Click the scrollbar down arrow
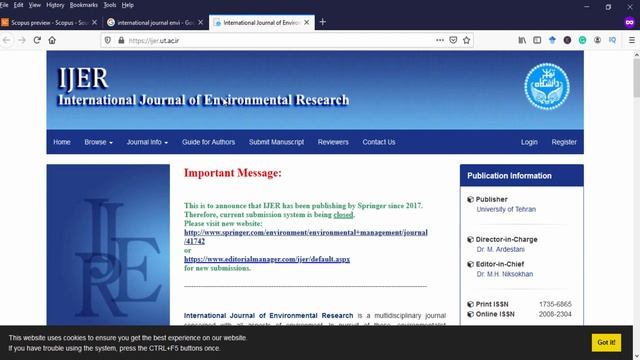This screenshot has height=360, width=640. 636,357
